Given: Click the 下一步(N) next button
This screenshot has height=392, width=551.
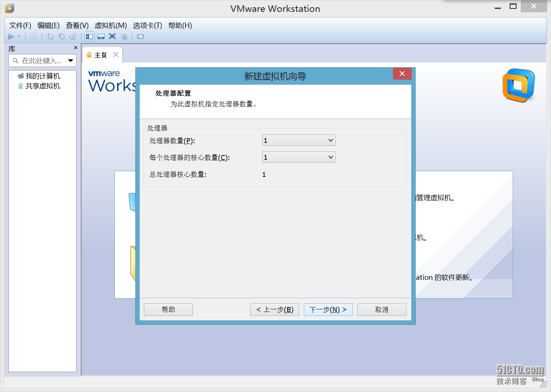Looking at the screenshot, I should (x=328, y=309).
